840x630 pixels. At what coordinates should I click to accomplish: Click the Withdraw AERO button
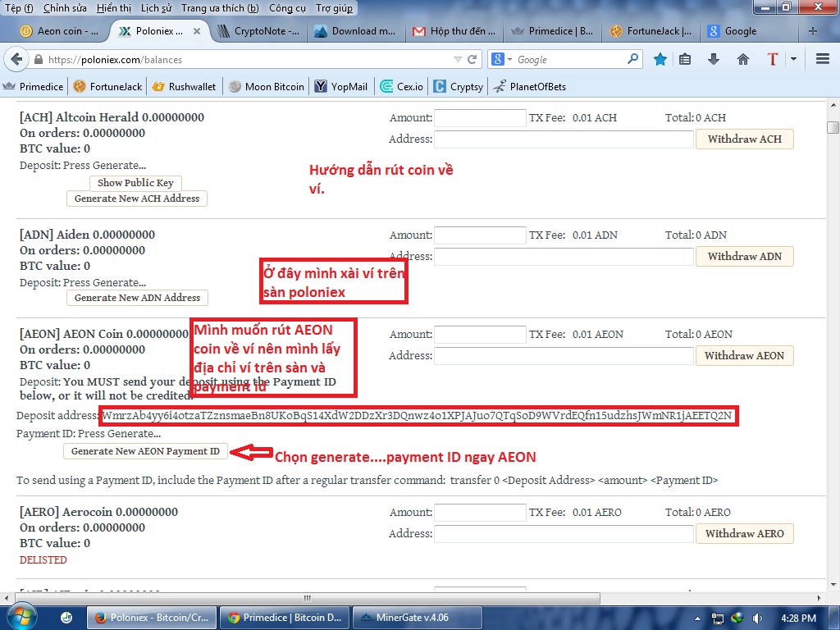[744, 533]
